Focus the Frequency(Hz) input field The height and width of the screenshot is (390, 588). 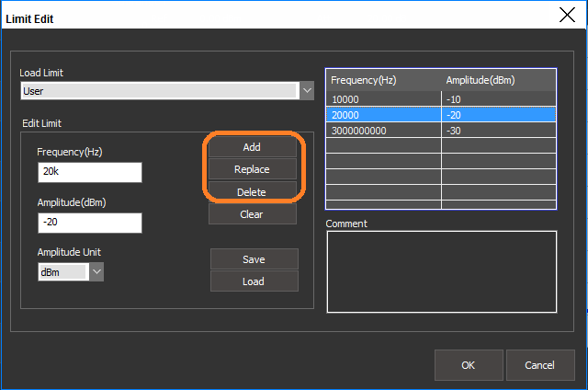coord(89,173)
